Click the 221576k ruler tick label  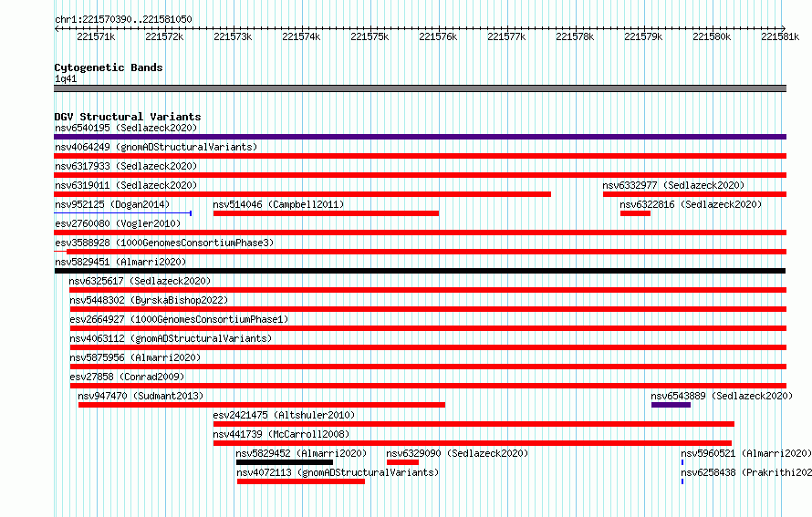point(438,36)
